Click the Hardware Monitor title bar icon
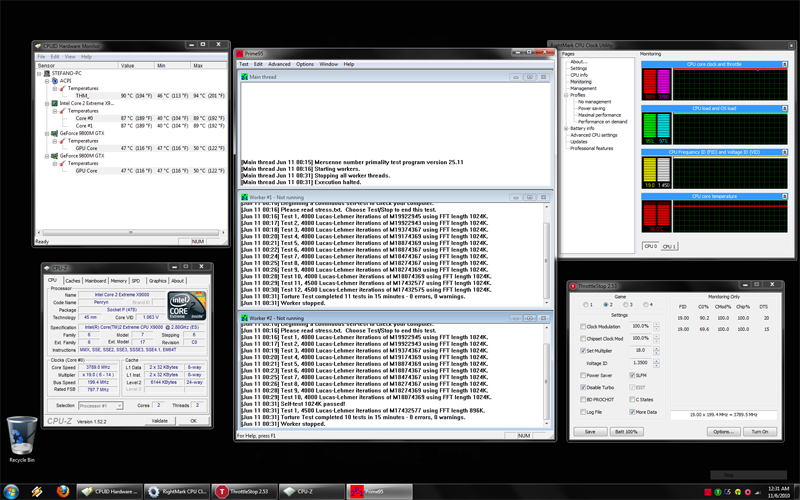Viewport: 800px width, 500px height. point(38,46)
